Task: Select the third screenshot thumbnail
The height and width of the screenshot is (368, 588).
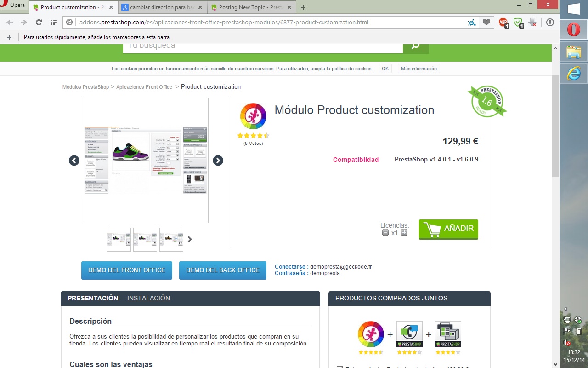Action: [171, 240]
